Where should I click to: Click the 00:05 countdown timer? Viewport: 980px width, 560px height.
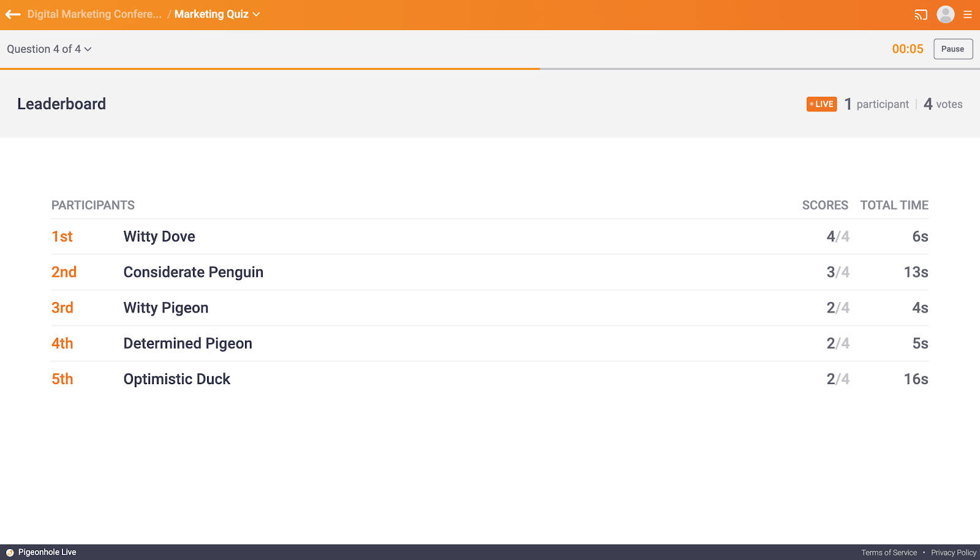[x=907, y=49]
